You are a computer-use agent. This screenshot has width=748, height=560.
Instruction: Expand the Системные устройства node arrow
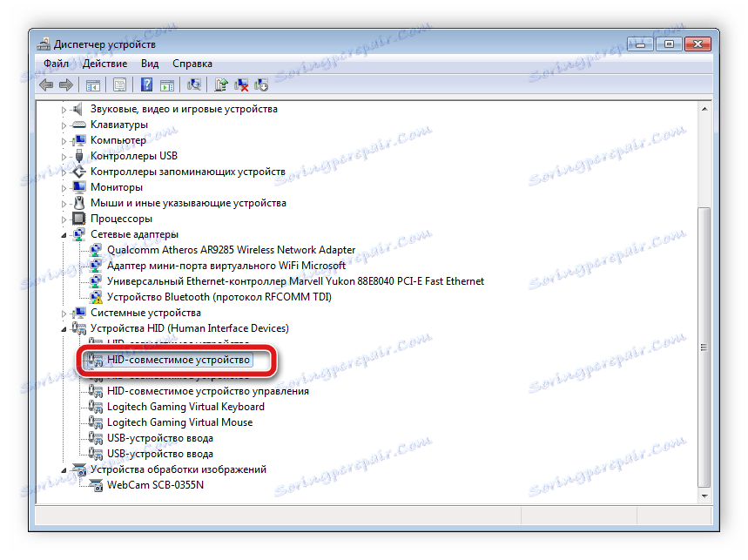tap(64, 314)
